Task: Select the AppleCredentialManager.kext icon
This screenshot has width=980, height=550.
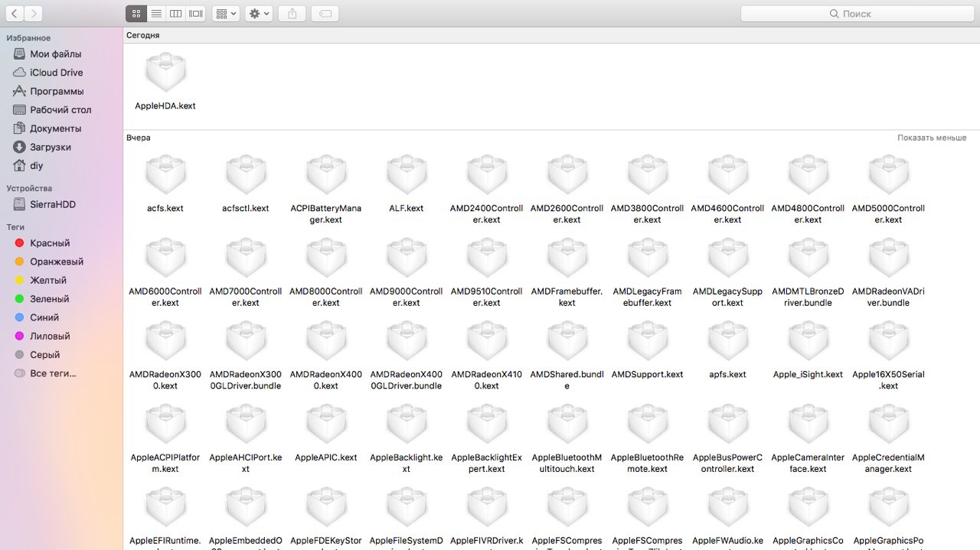Action: (x=889, y=425)
